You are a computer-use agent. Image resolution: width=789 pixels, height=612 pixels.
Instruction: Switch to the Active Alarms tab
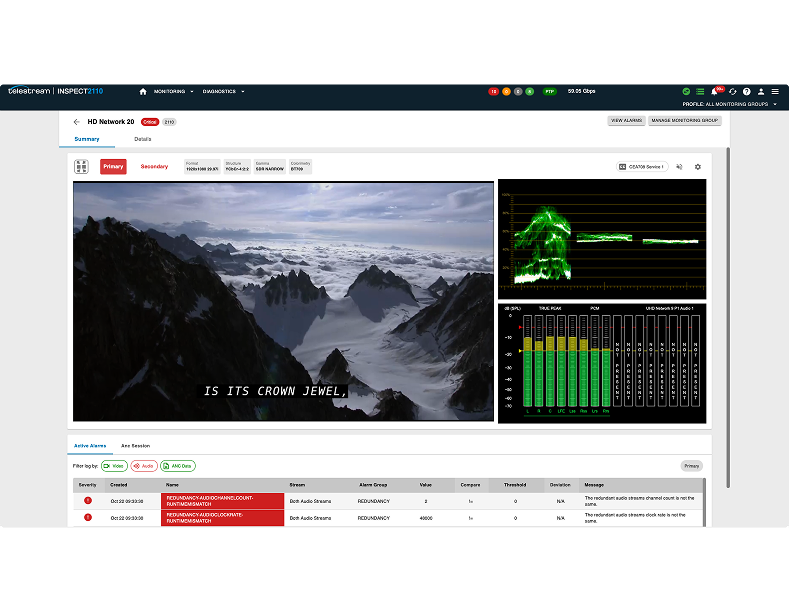point(90,446)
